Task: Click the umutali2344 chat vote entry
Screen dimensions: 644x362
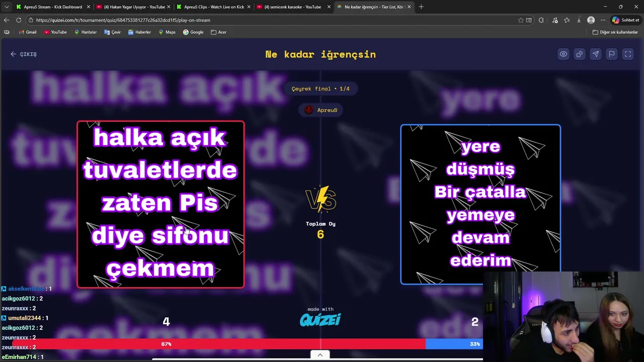Action: pyautogui.click(x=25, y=318)
